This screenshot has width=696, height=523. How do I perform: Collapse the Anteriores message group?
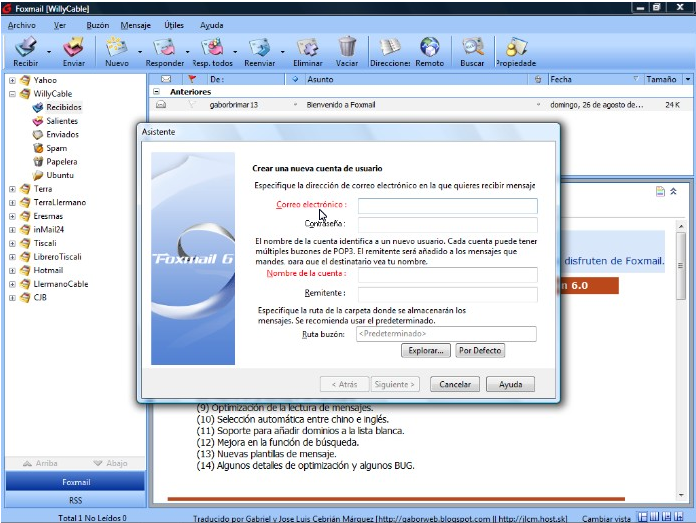pyautogui.click(x=156, y=91)
